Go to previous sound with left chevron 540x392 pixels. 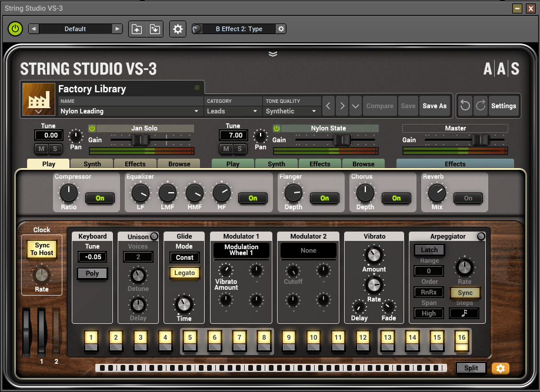(x=328, y=106)
